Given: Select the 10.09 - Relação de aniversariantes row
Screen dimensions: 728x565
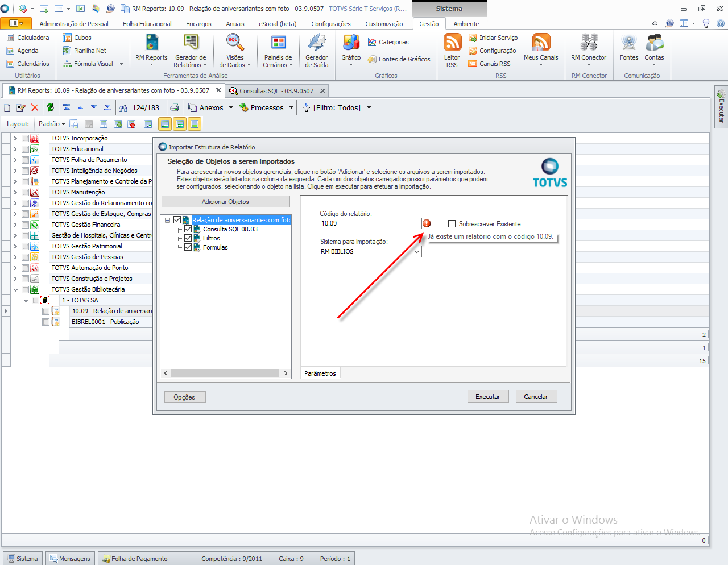Looking at the screenshot, I should [x=112, y=311].
